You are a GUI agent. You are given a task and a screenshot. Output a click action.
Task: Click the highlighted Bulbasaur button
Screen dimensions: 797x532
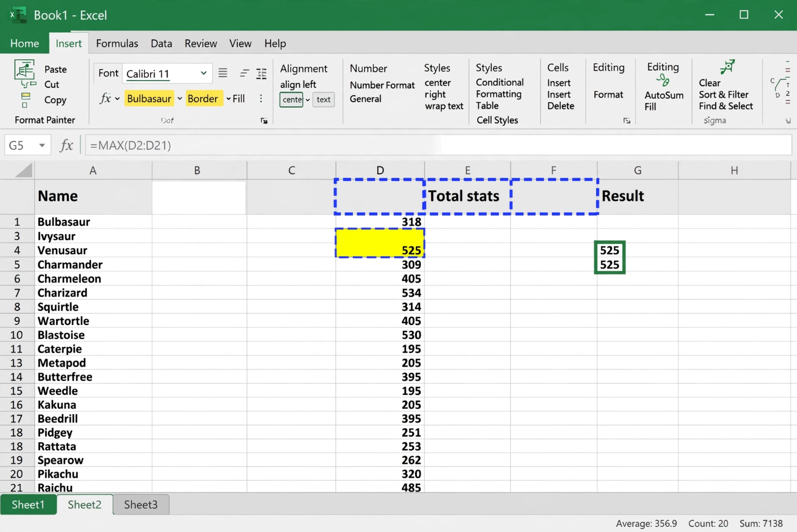149,99
